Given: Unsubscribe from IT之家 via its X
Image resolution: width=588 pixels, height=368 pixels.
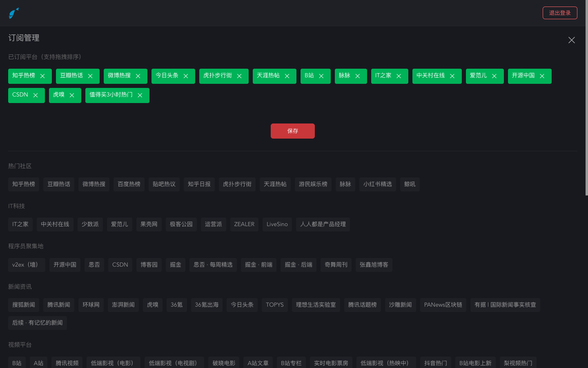Looking at the screenshot, I should click(x=399, y=76).
